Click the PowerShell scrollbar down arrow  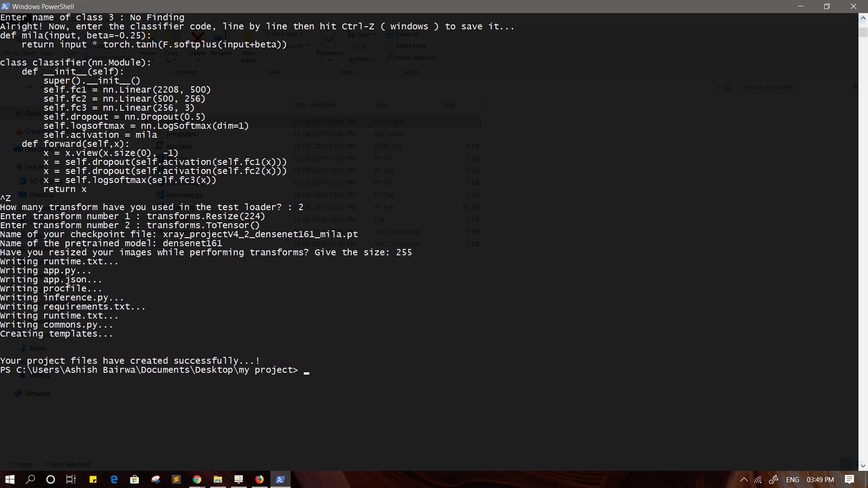point(863,466)
